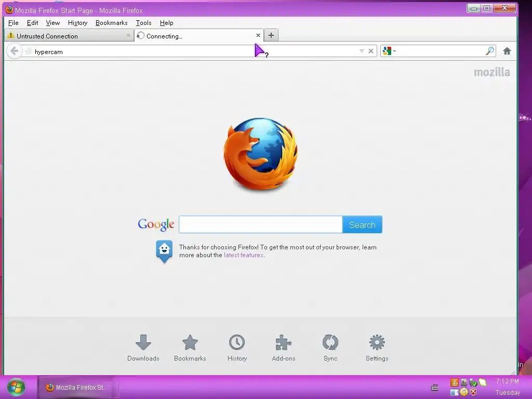This screenshot has width=532, height=399.
Task: Click the Firefox icon in the title bar
Action: click(x=9, y=9)
